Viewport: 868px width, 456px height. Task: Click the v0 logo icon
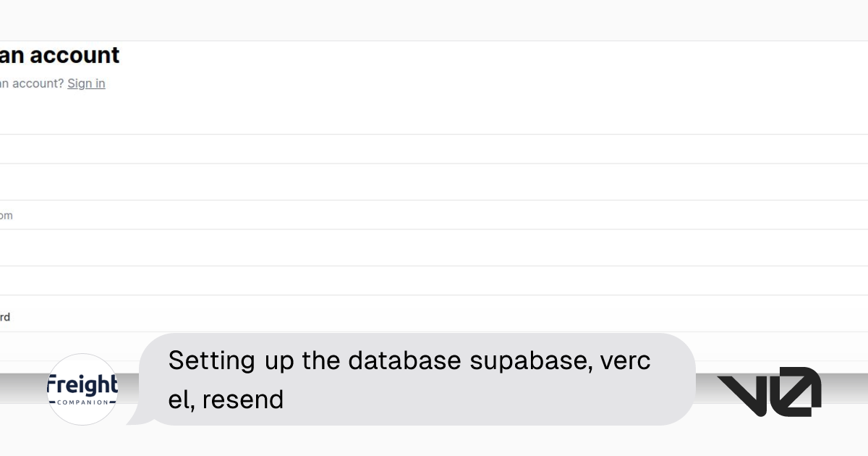769,389
